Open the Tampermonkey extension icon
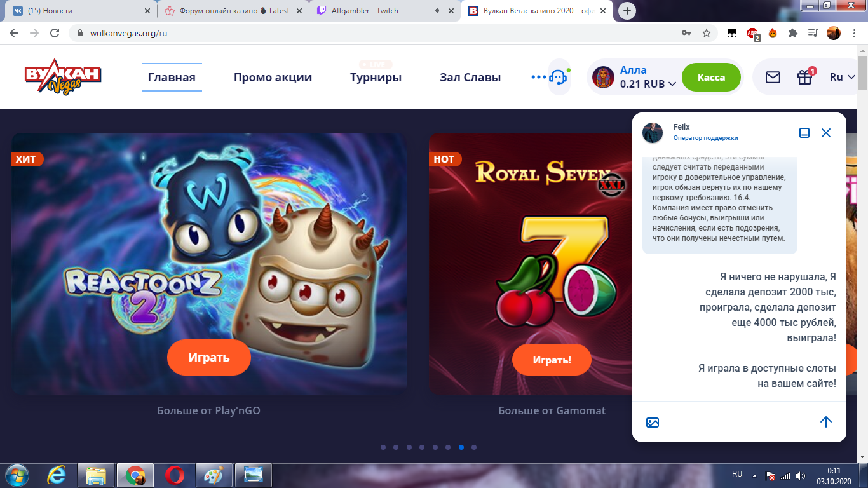Image resolution: width=868 pixels, height=488 pixels. (732, 33)
